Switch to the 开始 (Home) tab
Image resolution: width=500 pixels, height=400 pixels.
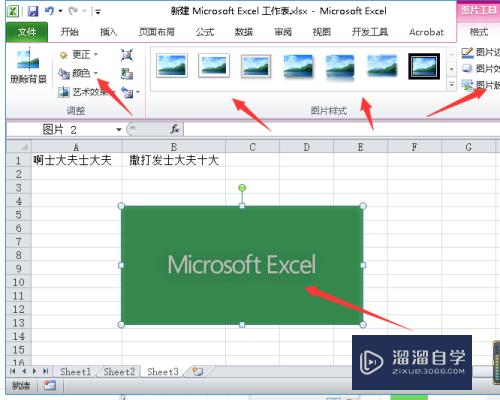point(69,32)
